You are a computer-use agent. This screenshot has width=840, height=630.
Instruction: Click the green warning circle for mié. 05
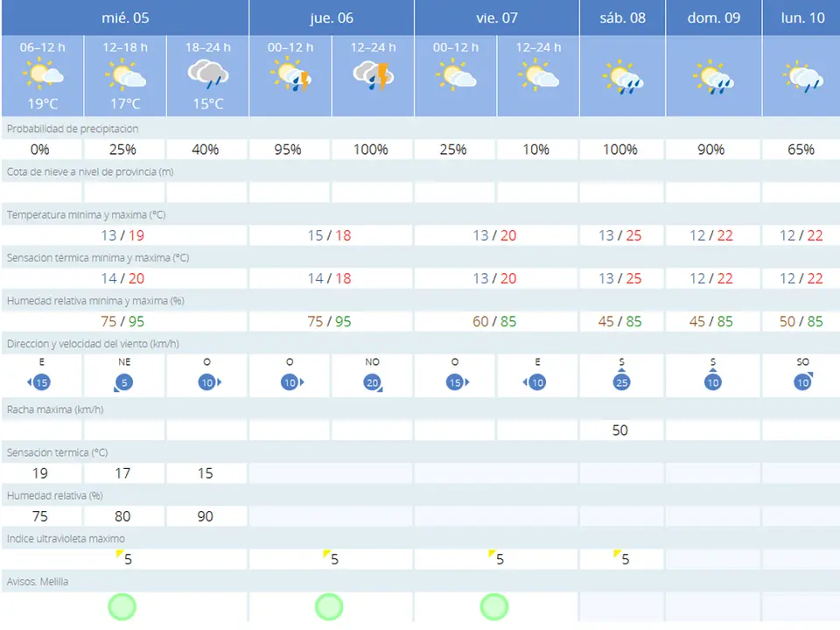pos(122,606)
